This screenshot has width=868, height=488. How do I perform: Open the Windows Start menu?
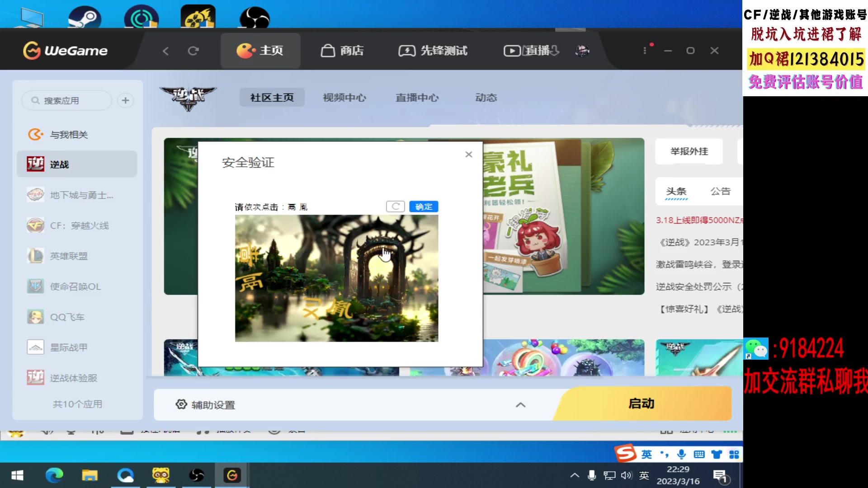(17, 475)
